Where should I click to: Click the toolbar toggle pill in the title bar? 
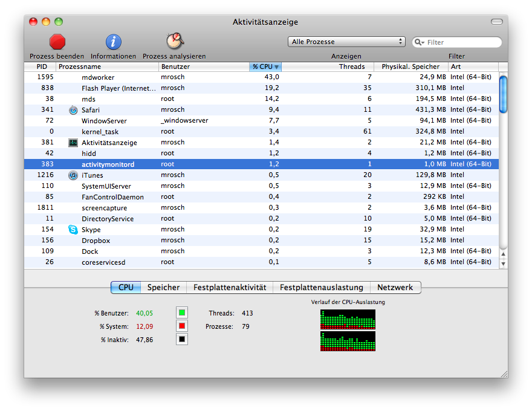point(497,22)
